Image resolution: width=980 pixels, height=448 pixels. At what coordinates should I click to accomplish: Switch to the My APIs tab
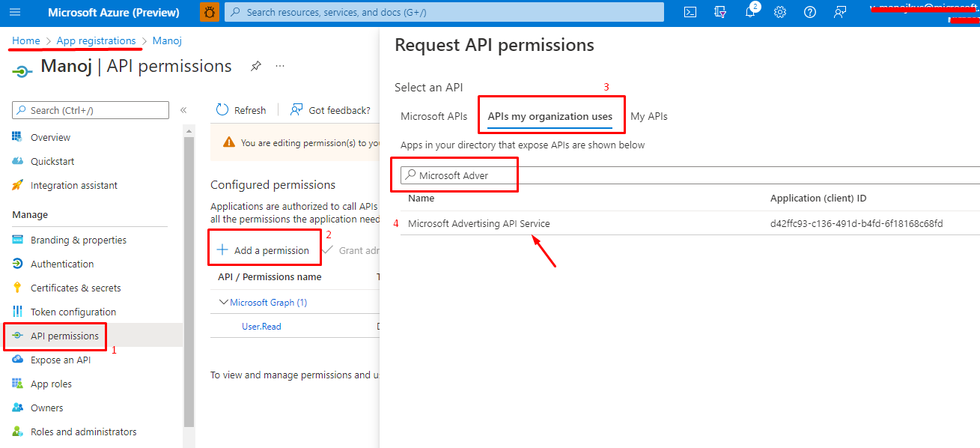click(x=649, y=116)
